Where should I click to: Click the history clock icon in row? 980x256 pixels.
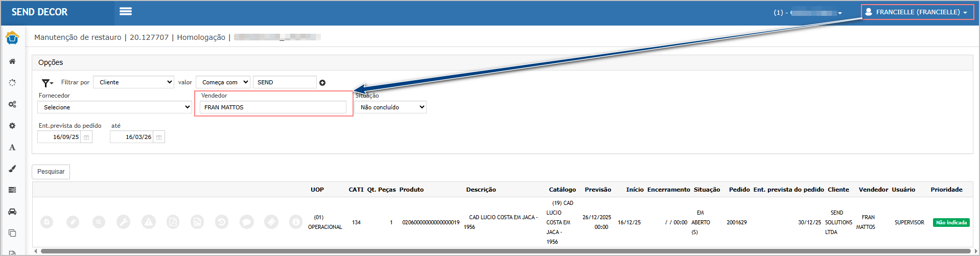[x=221, y=222]
